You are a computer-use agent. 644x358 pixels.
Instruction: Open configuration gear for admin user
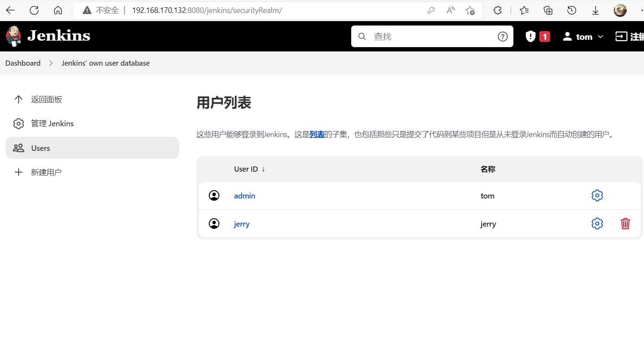click(x=597, y=195)
